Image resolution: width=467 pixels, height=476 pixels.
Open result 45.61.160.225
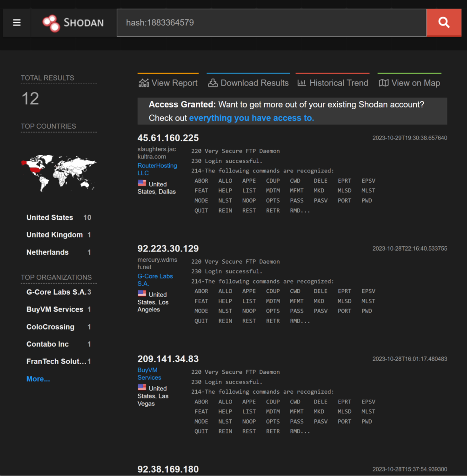click(168, 138)
